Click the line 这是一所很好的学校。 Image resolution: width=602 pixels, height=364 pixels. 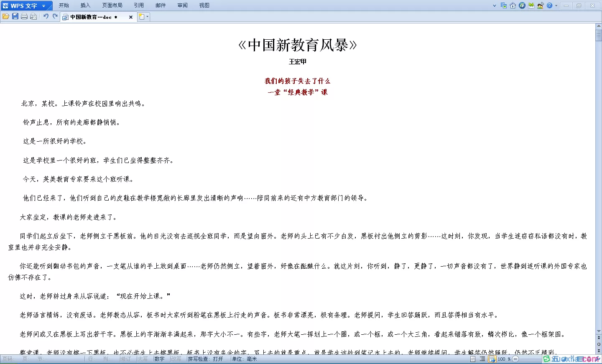coord(55,141)
